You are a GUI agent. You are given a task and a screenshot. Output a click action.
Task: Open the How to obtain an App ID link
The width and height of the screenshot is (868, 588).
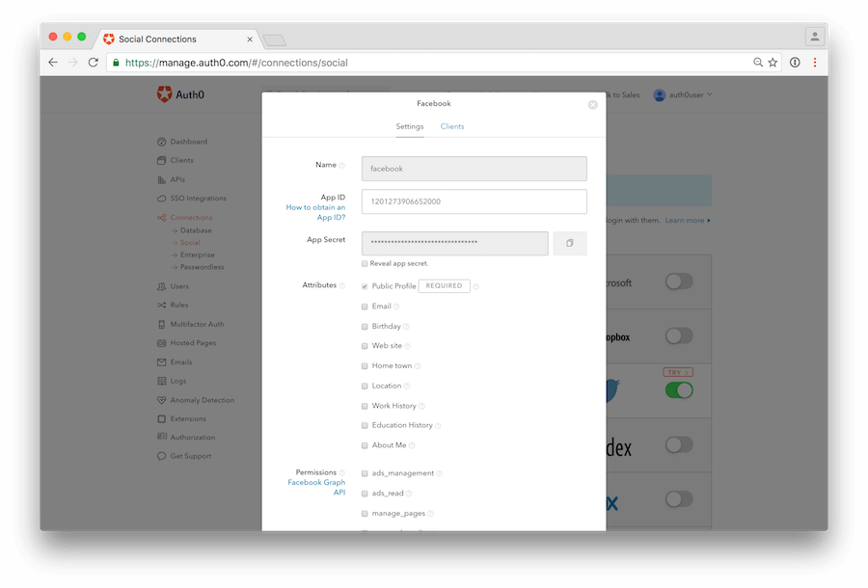[315, 212]
